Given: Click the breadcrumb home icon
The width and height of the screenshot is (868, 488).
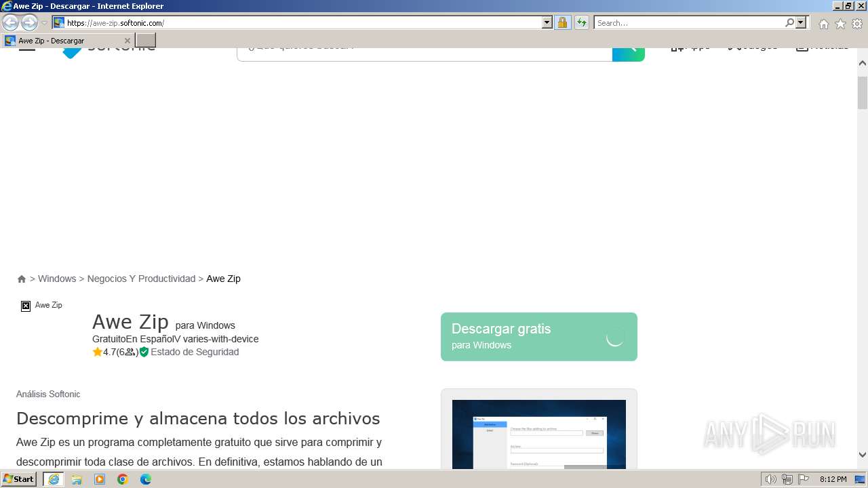Looking at the screenshot, I should [22, 279].
